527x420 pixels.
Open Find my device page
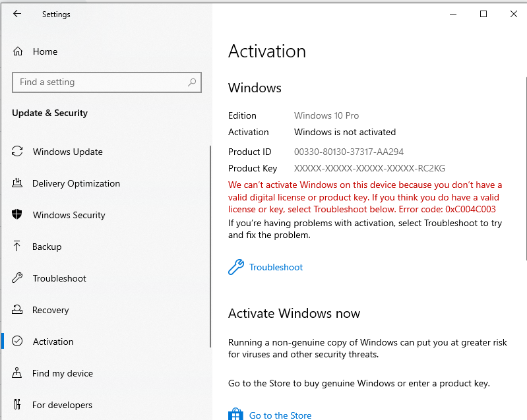[63, 373]
